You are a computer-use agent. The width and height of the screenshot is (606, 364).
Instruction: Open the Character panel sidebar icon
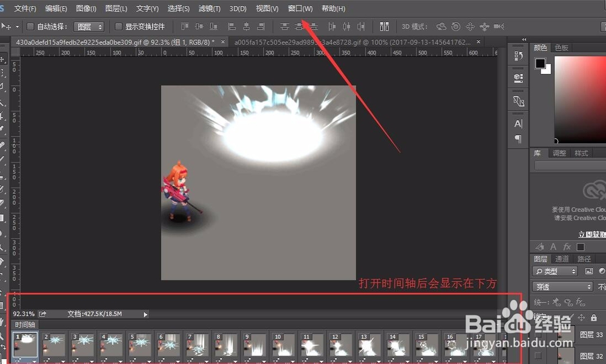(x=519, y=123)
